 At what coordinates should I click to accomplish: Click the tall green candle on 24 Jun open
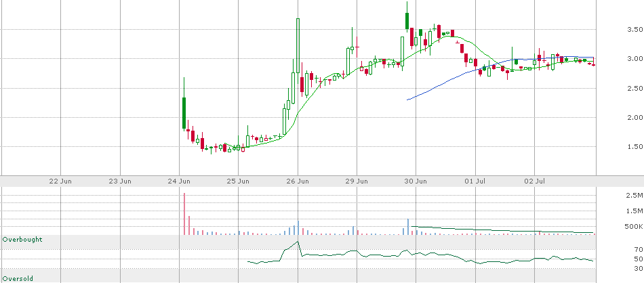pyautogui.click(x=184, y=113)
